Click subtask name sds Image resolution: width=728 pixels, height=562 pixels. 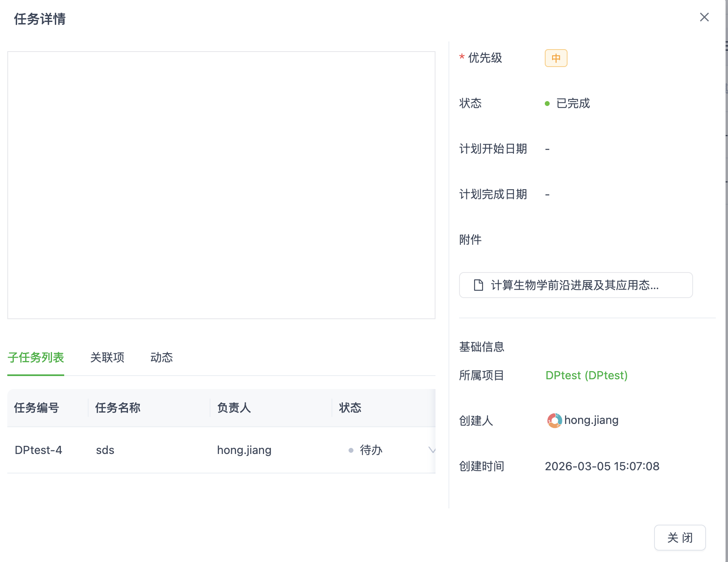(105, 450)
